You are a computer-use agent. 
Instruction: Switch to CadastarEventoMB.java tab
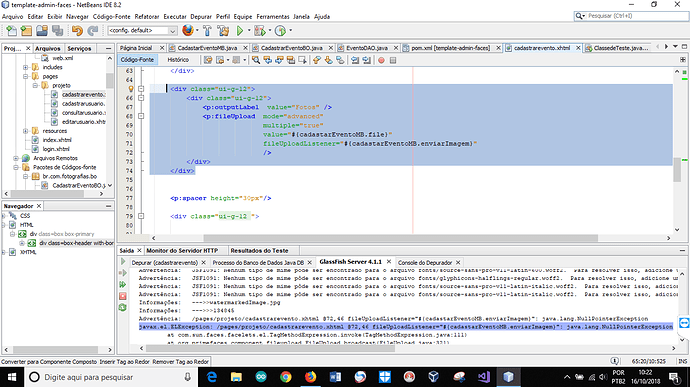207,48
